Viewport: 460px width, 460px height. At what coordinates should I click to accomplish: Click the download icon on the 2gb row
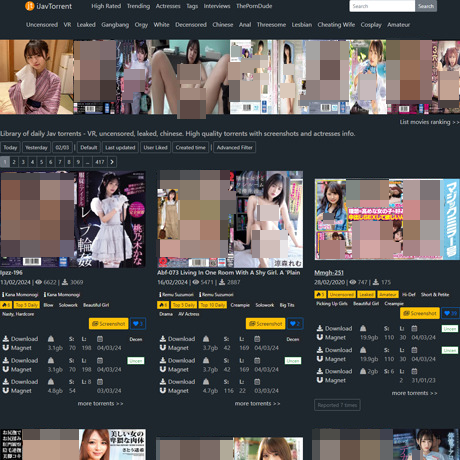[x=320, y=371]
